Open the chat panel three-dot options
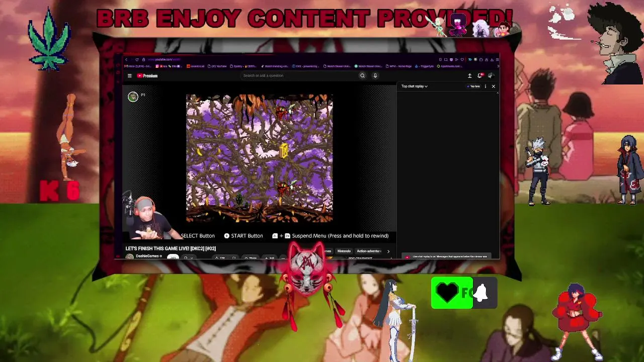 click(486, 86)
